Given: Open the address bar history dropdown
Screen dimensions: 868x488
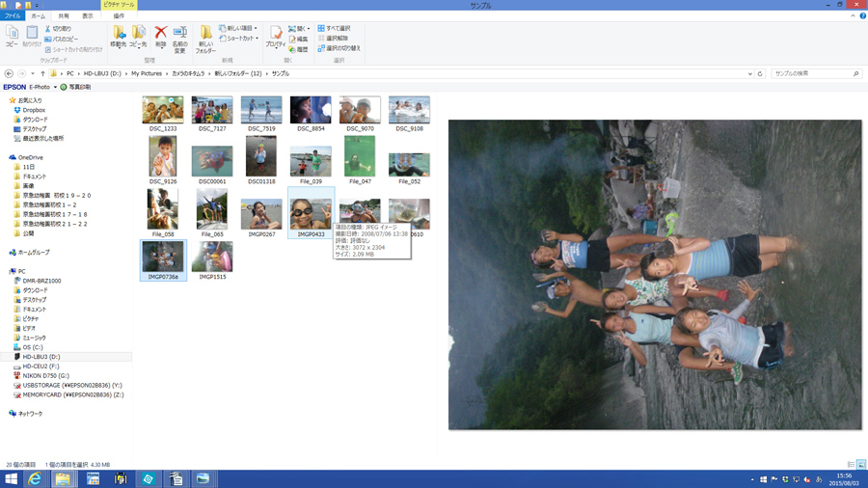Looking at the screenshot, I should pos(750,73).
